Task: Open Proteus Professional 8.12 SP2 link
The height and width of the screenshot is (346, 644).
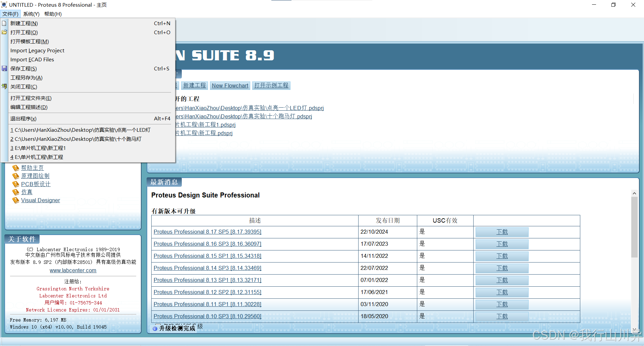Action: coord(207,292)
